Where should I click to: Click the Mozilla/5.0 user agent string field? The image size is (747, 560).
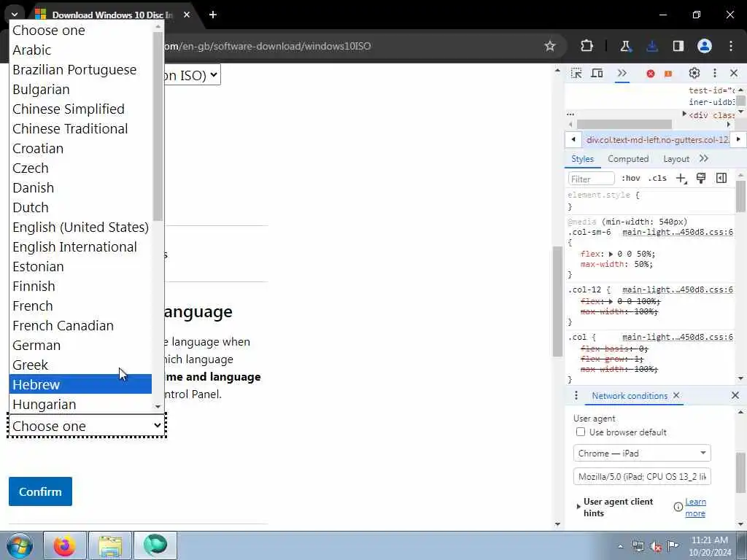tap(642, 476)
